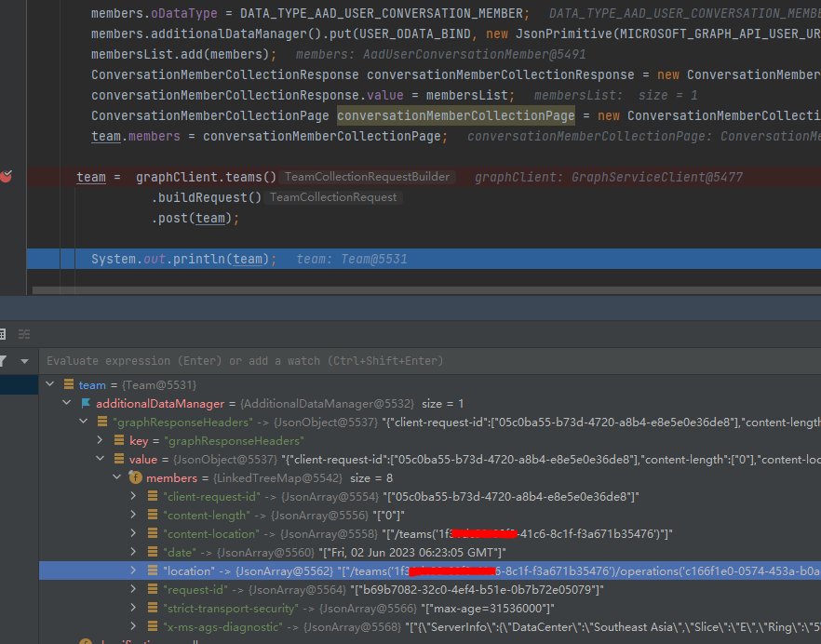Click the value row icon

pyautogui.click(x=119, y=459)
